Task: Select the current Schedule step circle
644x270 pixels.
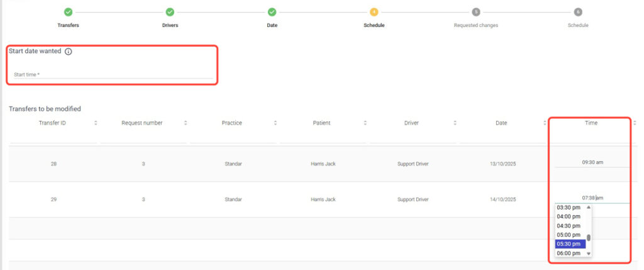Action: point(374,12)
